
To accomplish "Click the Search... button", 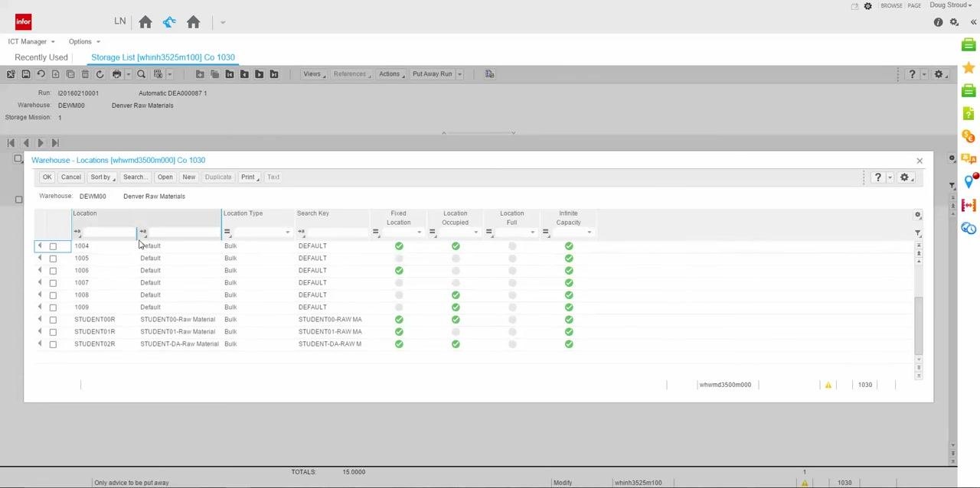I will [134, 177].
